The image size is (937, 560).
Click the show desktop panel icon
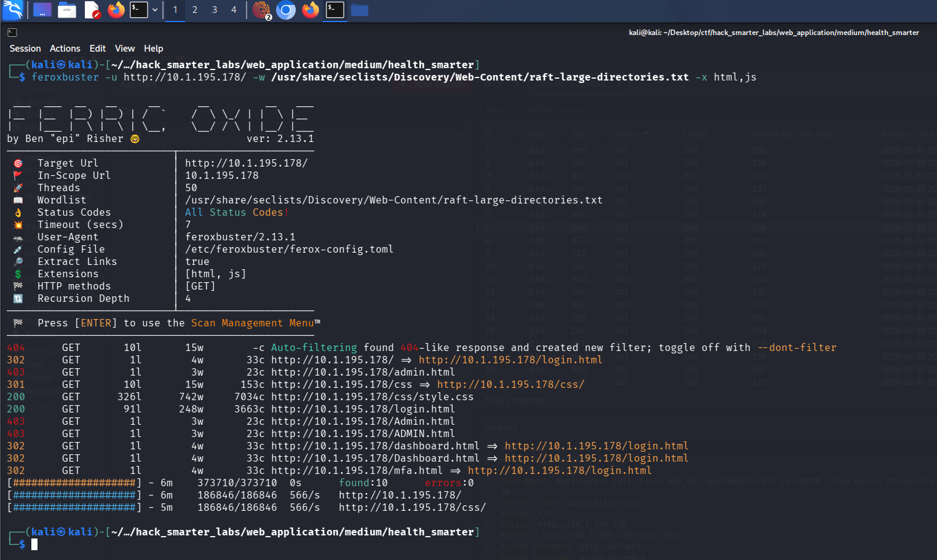[42, 10]
